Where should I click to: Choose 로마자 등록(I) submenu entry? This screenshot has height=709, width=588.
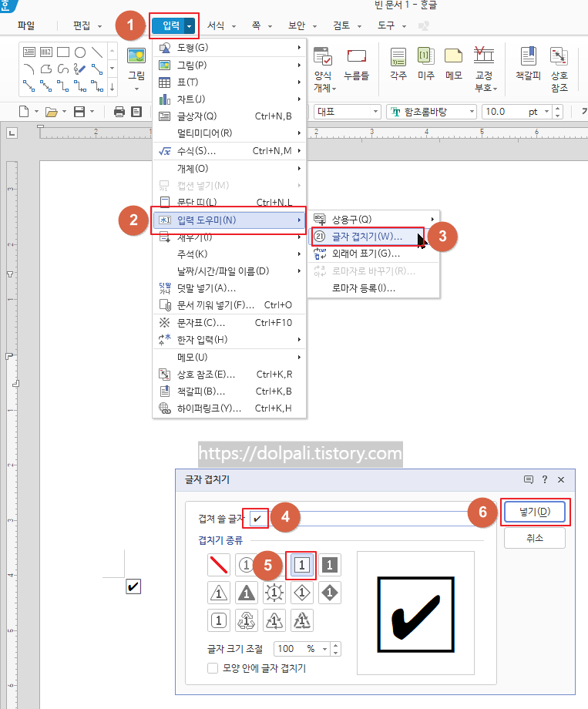pyautogui.click(x=374, y=288)
